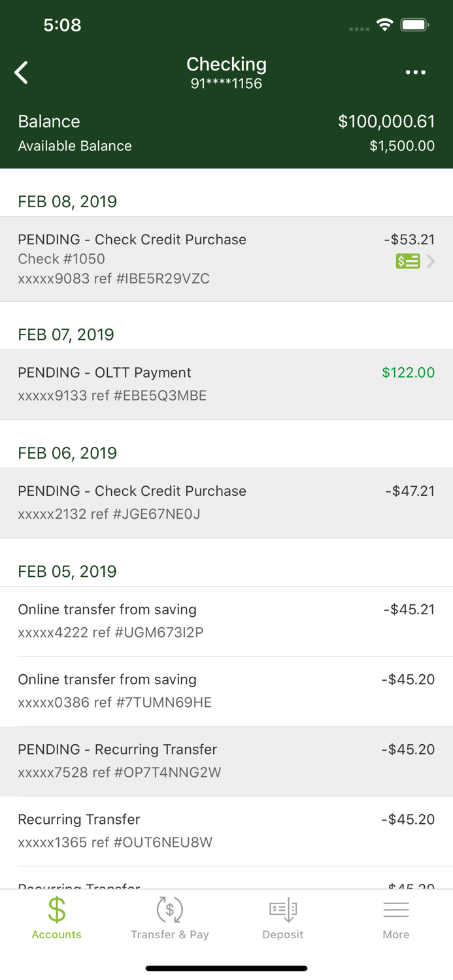
Task: Open the More hamburger menu
Action: [x=396, y=918]
